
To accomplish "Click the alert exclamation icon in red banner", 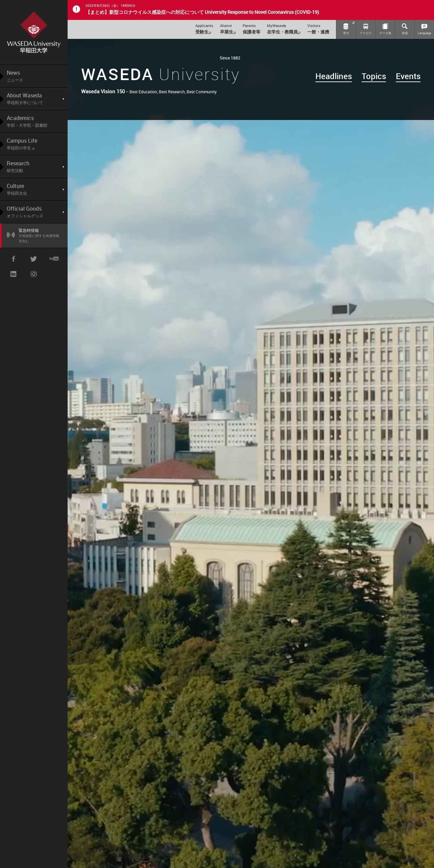I will pos(76,9).
